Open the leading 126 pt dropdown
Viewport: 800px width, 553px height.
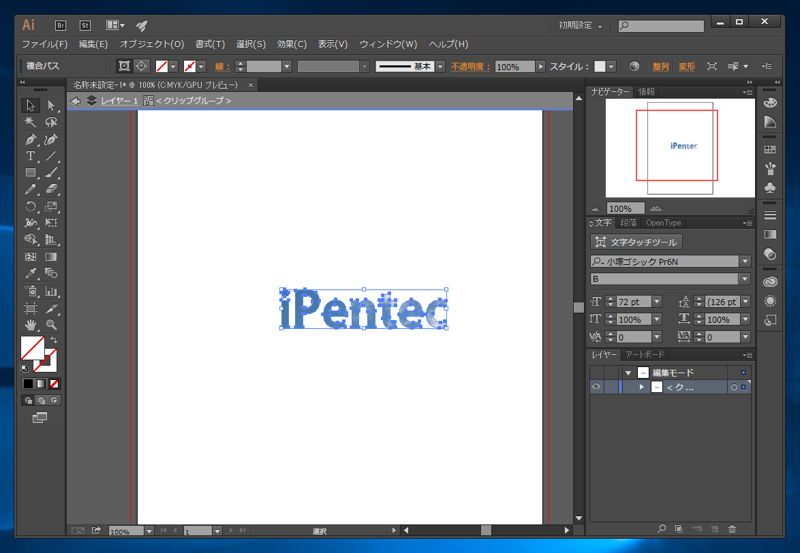point(746,301)
